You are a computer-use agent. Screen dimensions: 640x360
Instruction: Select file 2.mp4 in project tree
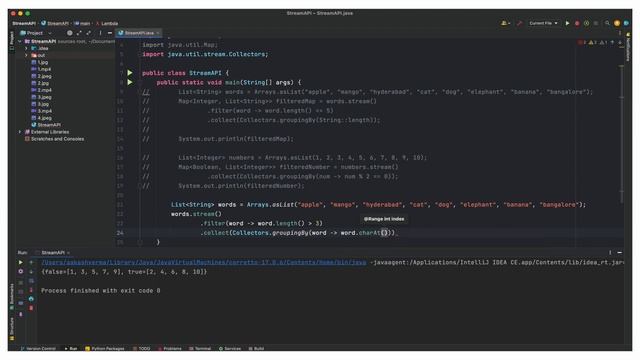(x=42, y=90)
